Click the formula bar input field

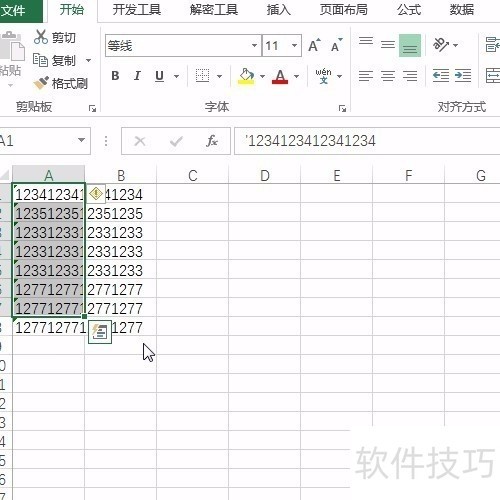coord(367,141)
